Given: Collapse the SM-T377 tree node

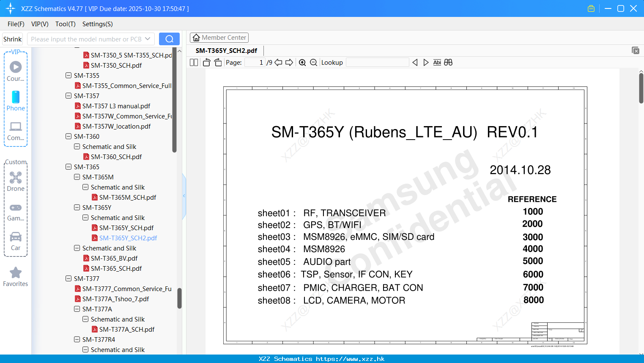Looking at the screenshot, I should (69, 278).
